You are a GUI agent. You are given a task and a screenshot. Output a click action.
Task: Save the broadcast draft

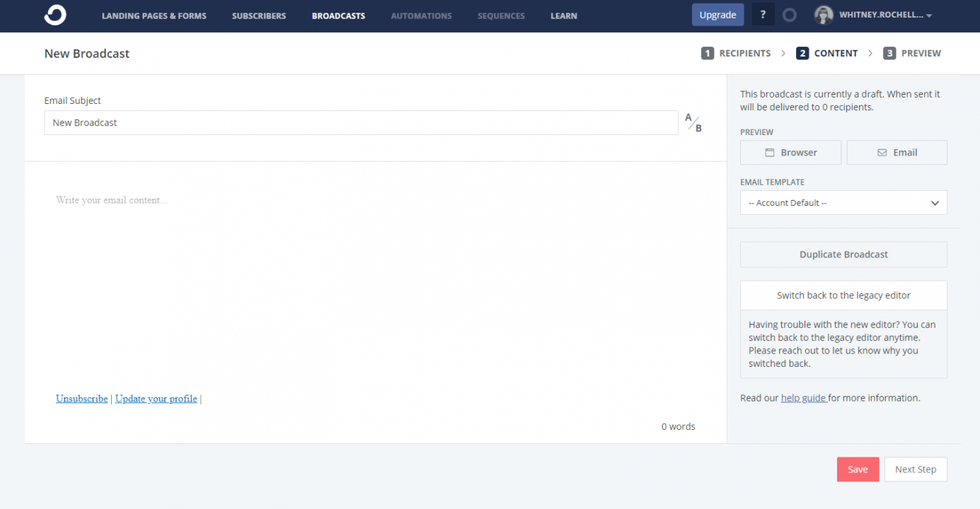pos(858,469)
